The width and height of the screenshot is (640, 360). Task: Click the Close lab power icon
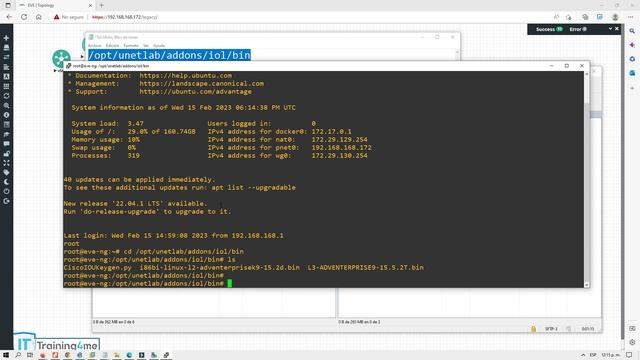coord(6,191)
